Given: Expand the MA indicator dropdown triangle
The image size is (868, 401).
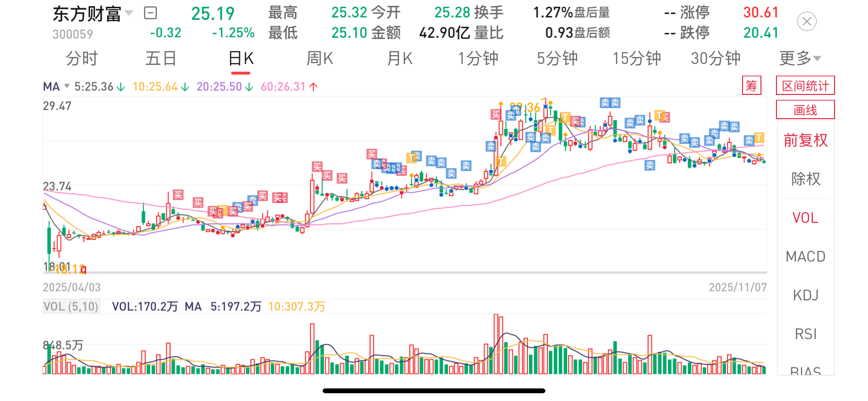Looking at the screenshot, I should 67,86.
